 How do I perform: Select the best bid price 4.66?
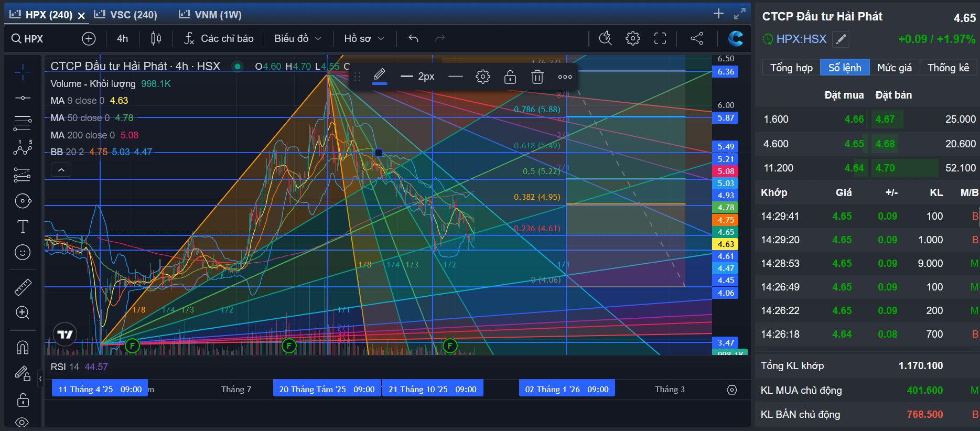(x=854, y=119)
